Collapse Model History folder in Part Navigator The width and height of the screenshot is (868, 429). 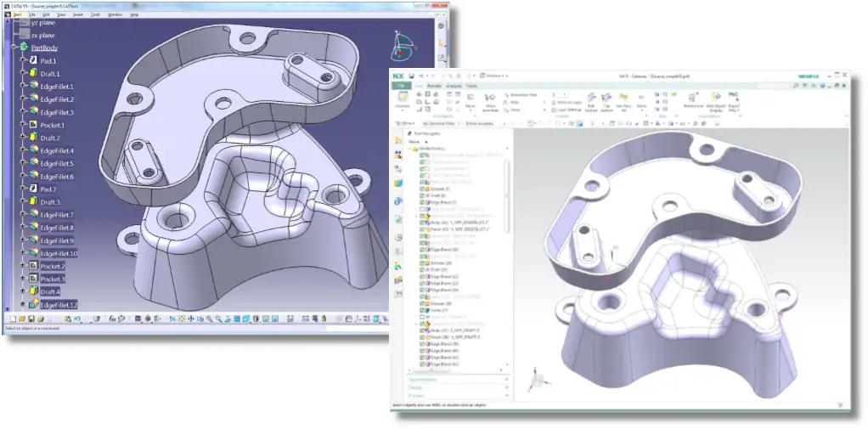[410, 149]
